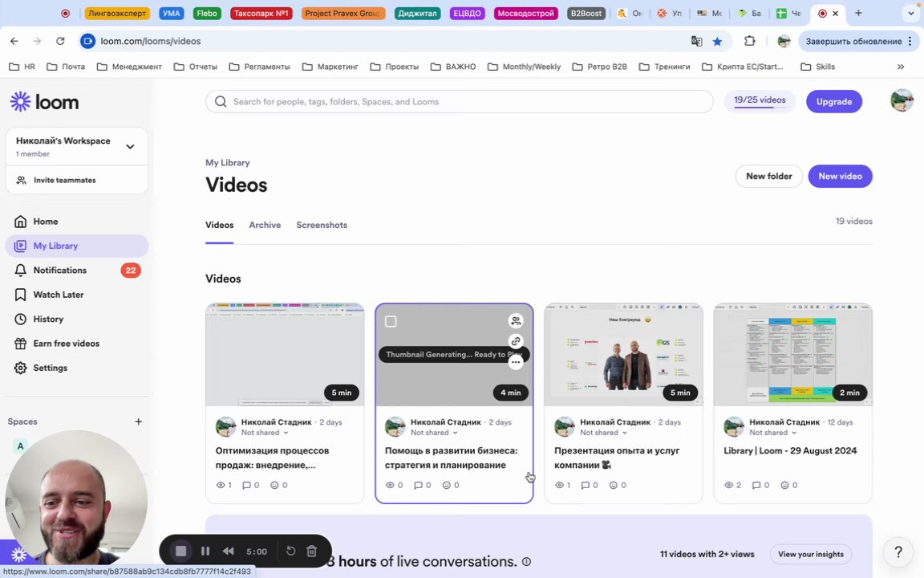Click the browser Back arrow
Screen dimensions: 924x578
click(14, 41)
